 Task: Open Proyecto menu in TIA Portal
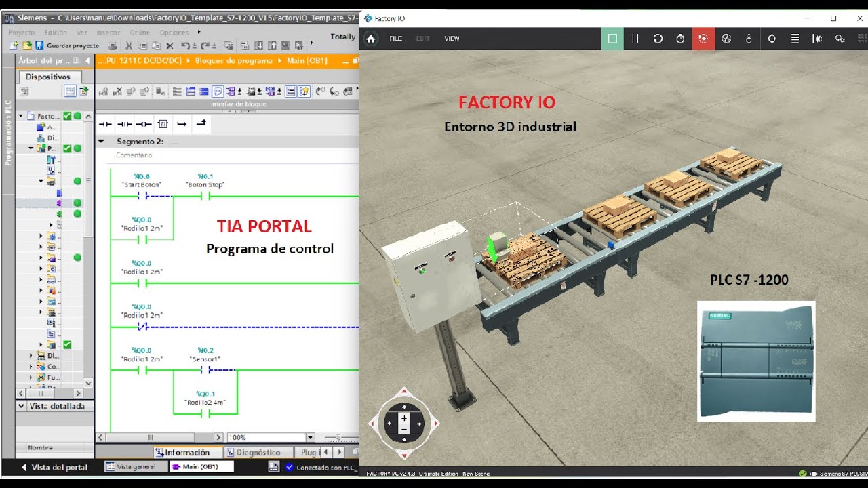point(22,32)
